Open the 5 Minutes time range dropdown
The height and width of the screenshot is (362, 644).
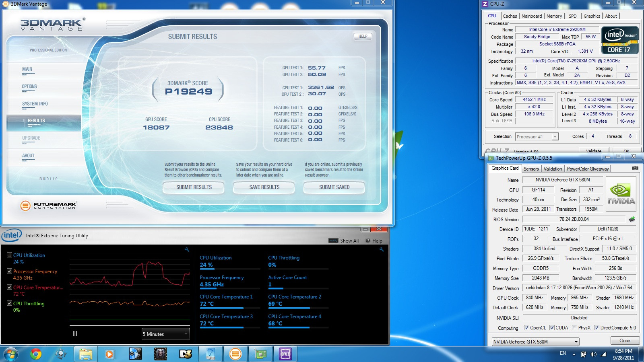click(165, 334)
